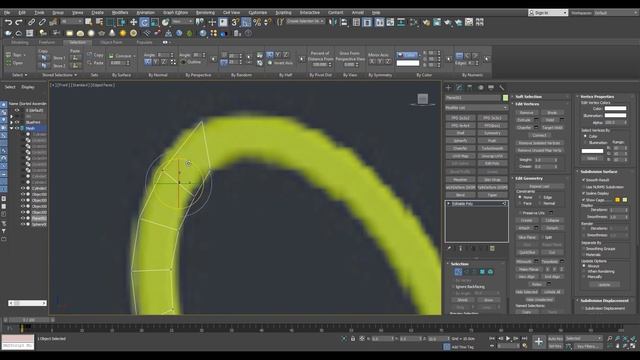Toggle the Percent Snap icon
Screen dimensions: 640x360
257,22
